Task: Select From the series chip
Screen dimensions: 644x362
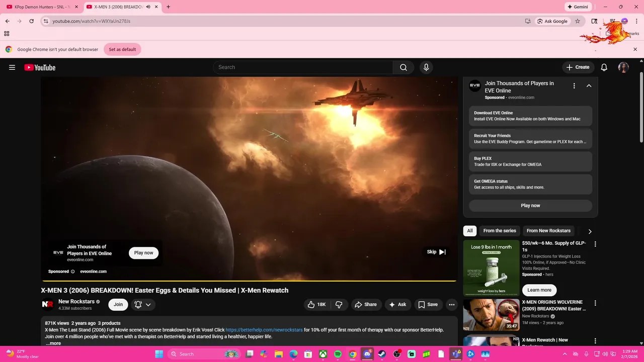Action: click(500, 231)
